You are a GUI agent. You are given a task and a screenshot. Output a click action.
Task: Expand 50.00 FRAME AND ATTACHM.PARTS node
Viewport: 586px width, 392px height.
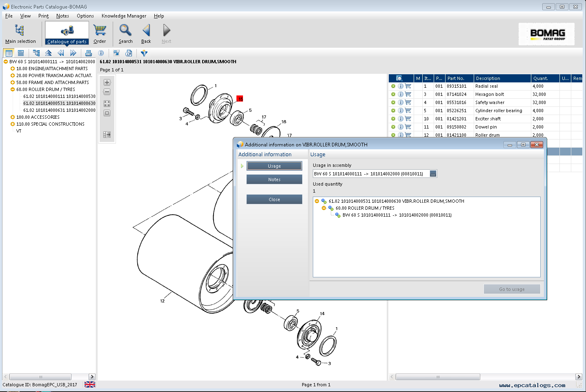point(13,82)
